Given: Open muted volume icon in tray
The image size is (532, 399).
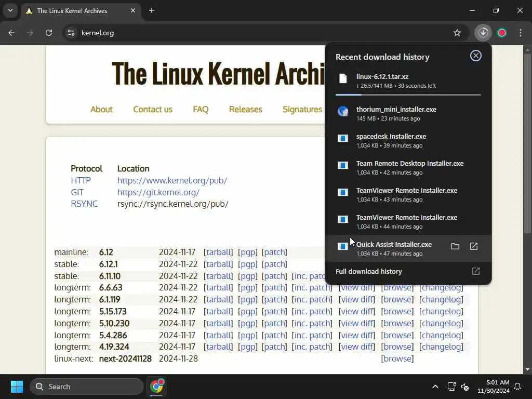Looking at the screenshot, I should point(465,387).
